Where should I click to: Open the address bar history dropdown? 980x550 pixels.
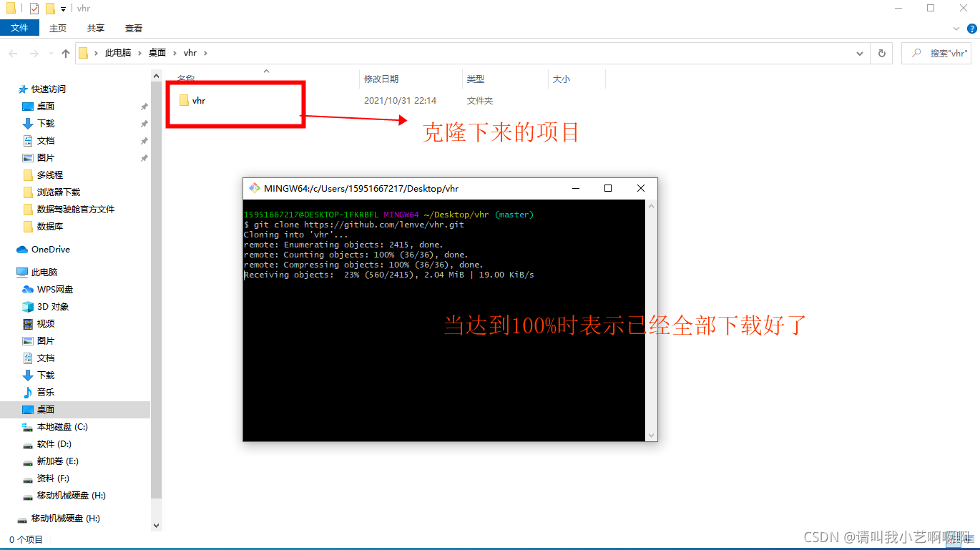tap(860, 53)
